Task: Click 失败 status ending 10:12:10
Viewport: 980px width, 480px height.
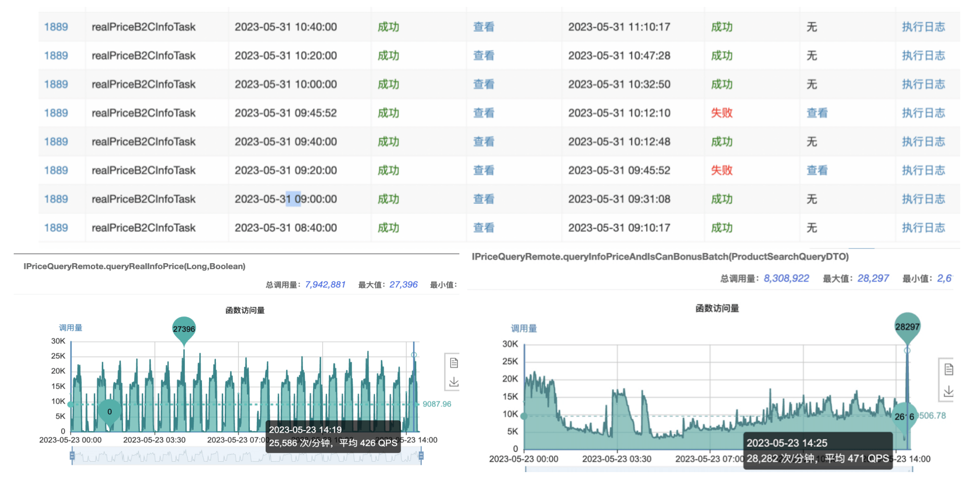Action: pos(722,113)
